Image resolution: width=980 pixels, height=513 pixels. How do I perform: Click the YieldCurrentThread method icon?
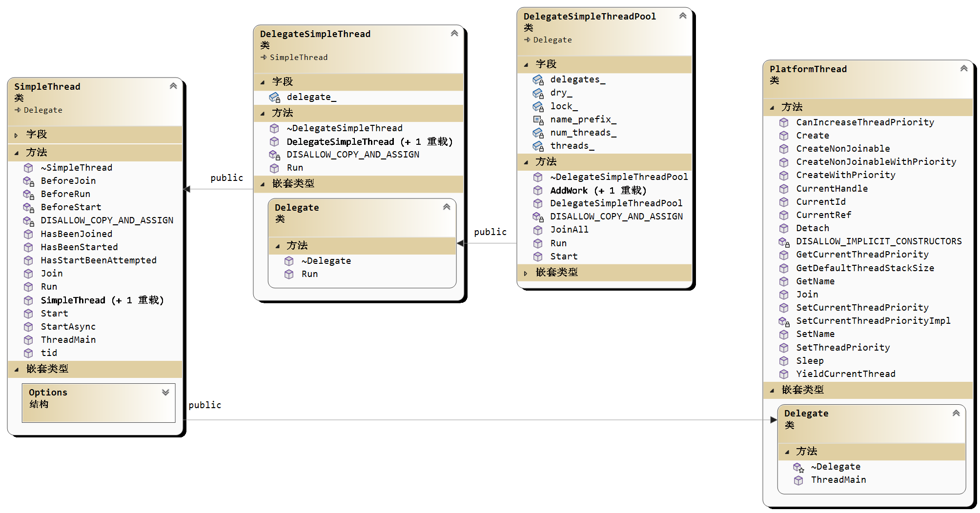coord(784,374)
